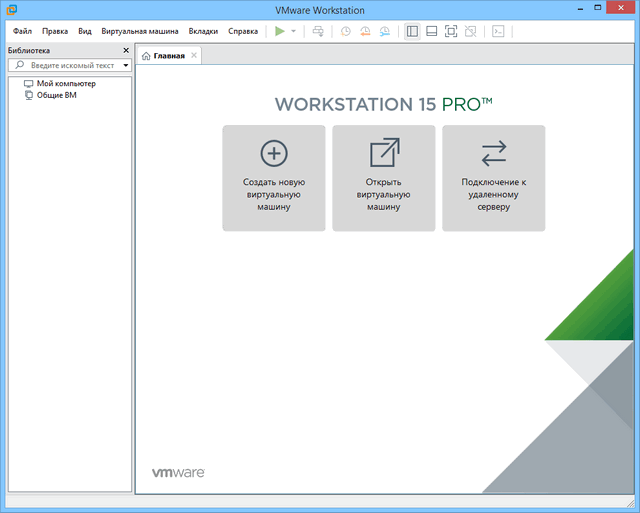
Task: Toggle the library sidebar visibility button
Action: (x=412, y=31)
